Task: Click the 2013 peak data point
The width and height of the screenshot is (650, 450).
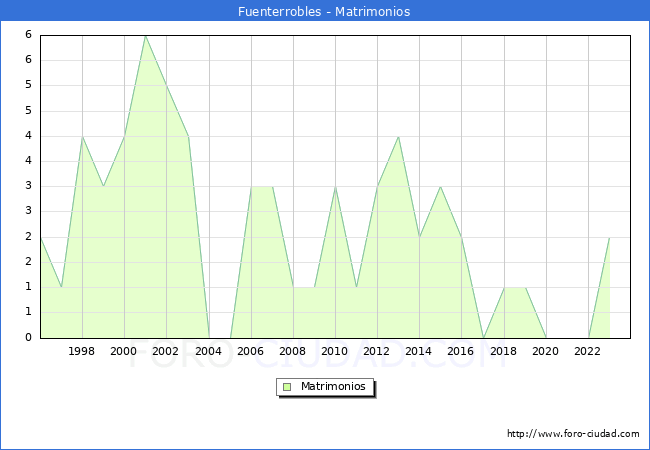Action: click(398, 136)
